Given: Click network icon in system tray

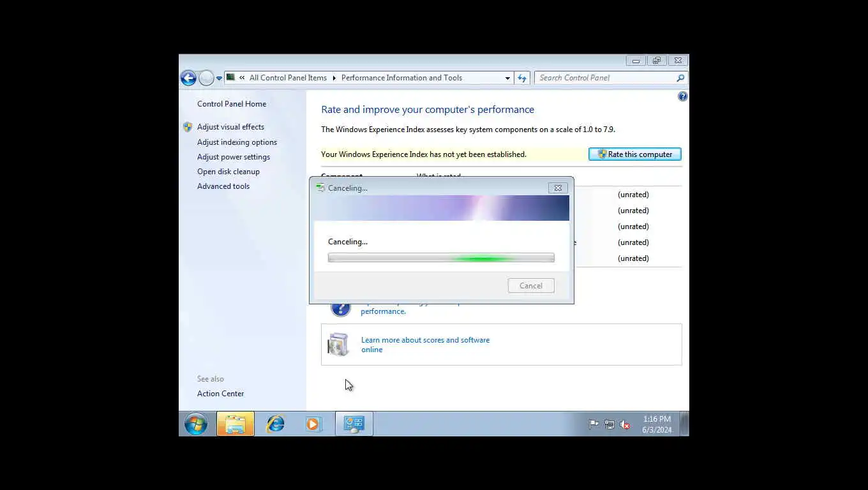Looking at the screenshot, I should 610,424.
